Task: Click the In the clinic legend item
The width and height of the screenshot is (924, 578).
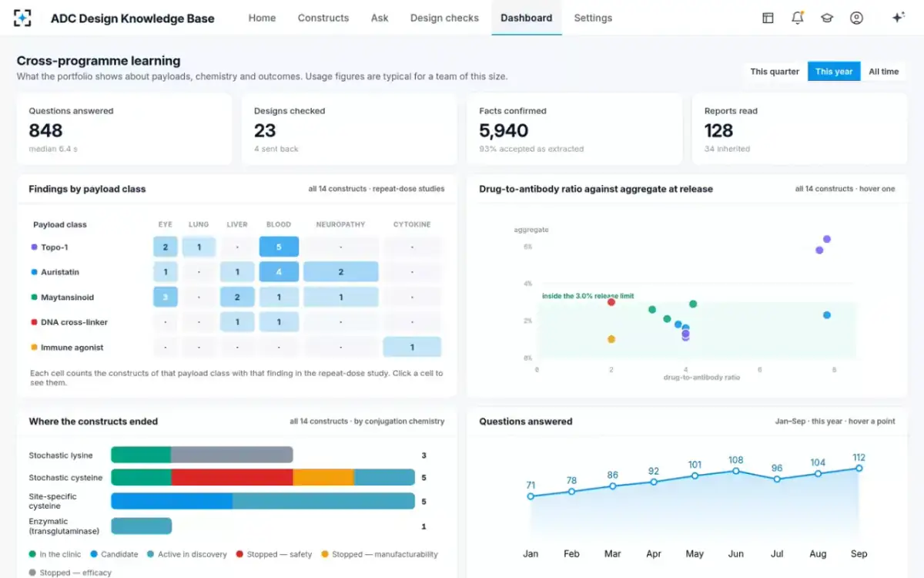Action: (x=55, y=554)
